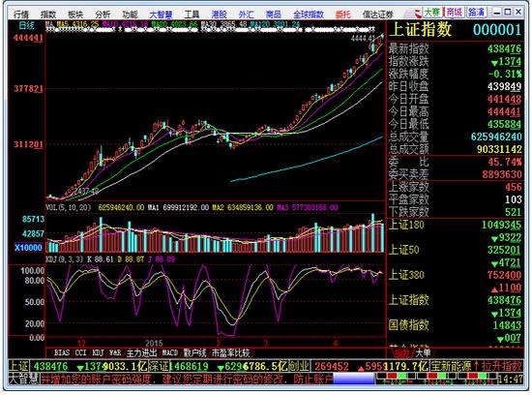Click the 上证指数 title heading
The image size is (532, 395).
pyautogui.click(x=421, y=29)
